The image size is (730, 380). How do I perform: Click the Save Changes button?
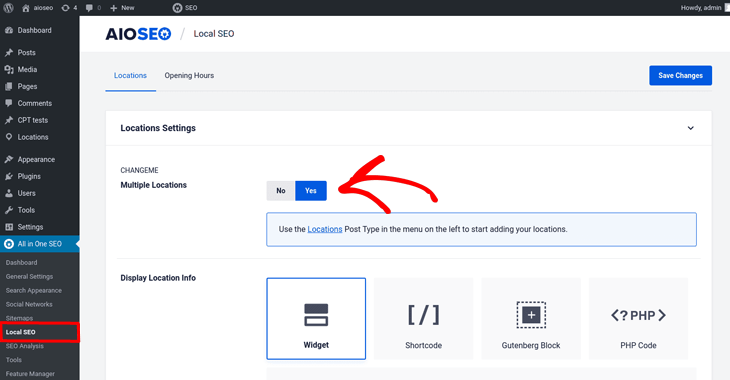(680, 75)
